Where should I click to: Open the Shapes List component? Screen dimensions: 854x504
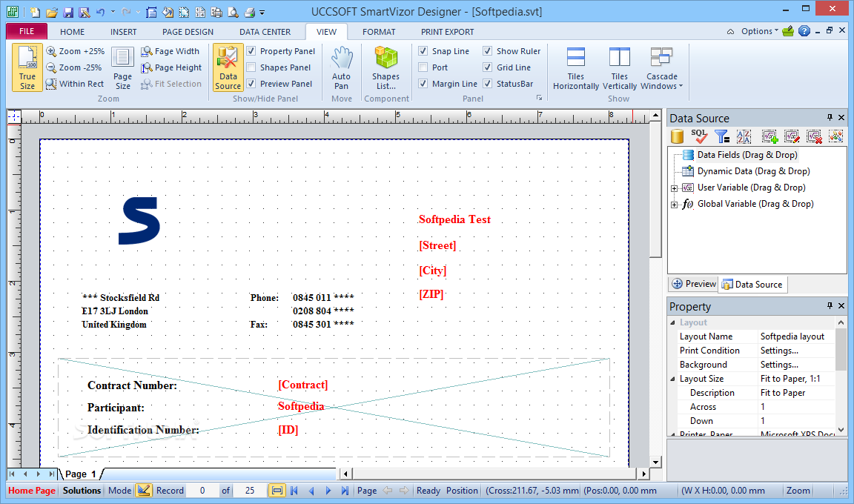385,67
